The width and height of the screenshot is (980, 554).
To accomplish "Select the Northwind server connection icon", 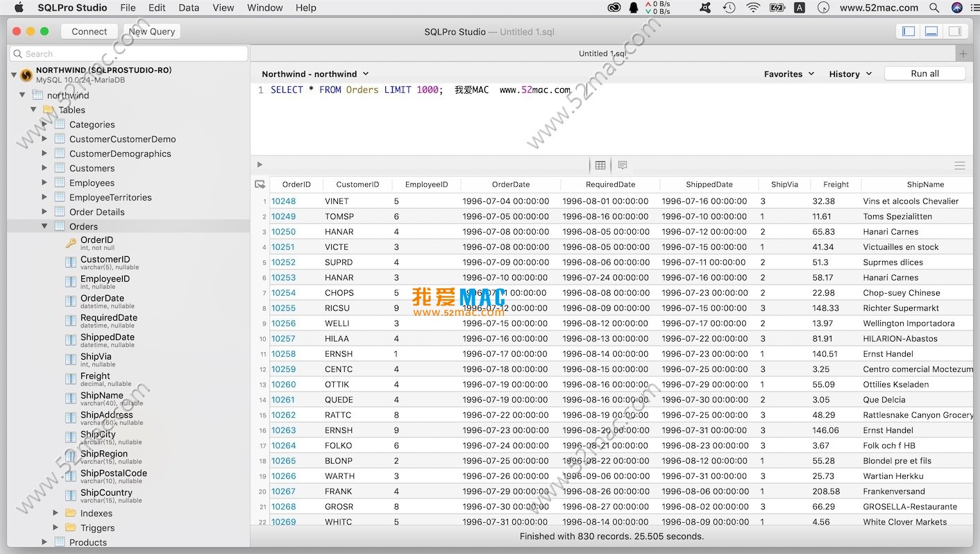I will (26, 75).
